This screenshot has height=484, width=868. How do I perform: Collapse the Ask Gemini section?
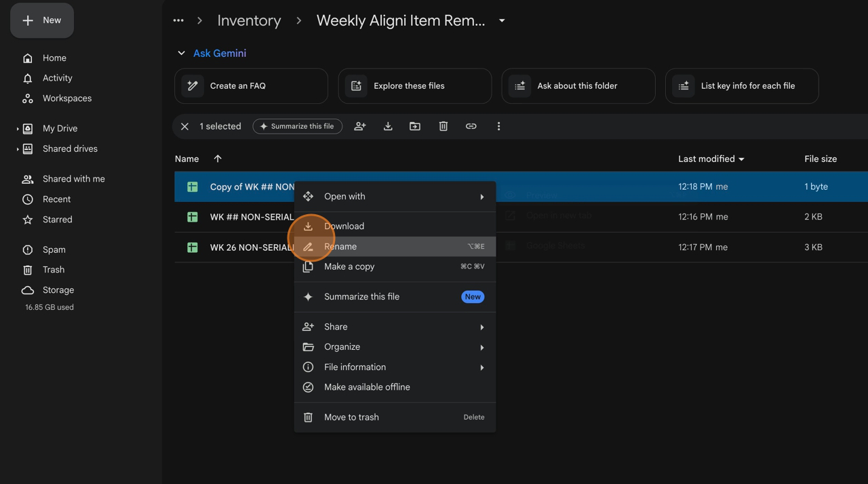[181, 53]
